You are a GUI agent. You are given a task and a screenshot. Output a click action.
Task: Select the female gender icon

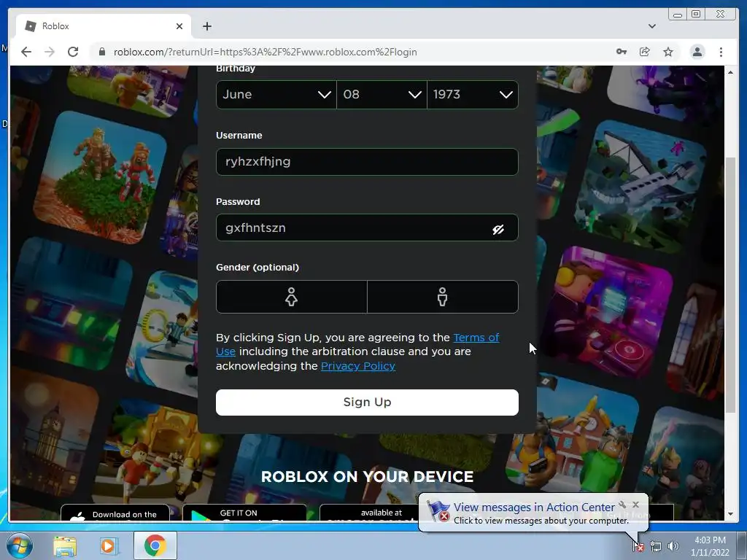tap(292, 297)
